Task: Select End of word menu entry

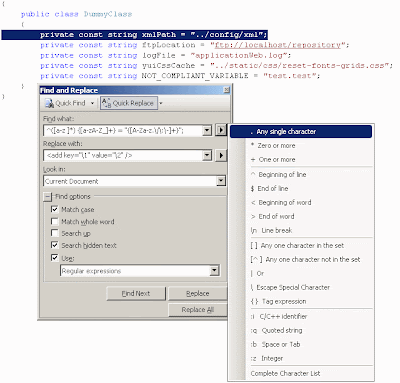Action: click(x=301, y=217)
